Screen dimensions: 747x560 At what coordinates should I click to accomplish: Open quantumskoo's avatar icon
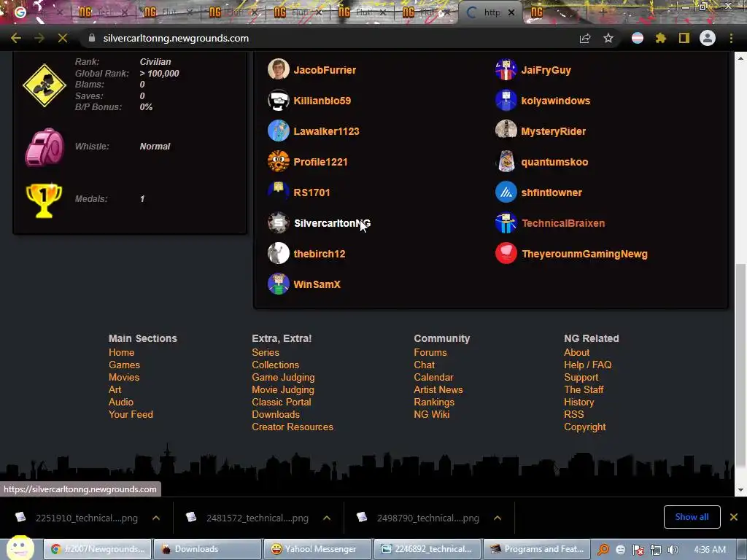pos(506,161)
